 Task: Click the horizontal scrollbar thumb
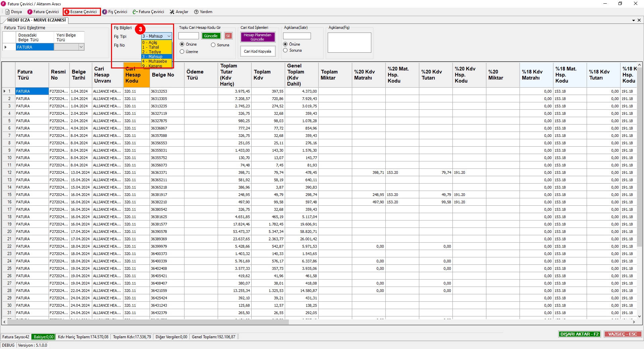[148, 322]
